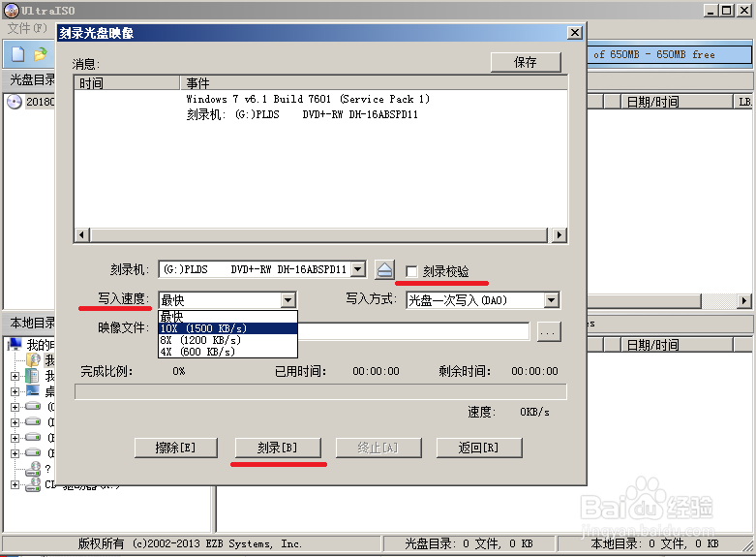Click the 0KB/s speed value
Screen dimensions: 756x557
pyautogui.click(x=534, y=412)
